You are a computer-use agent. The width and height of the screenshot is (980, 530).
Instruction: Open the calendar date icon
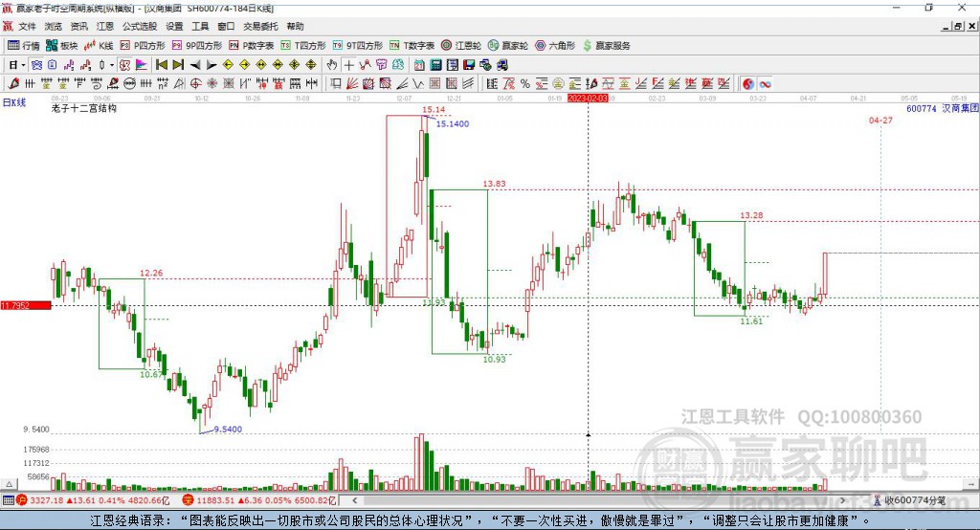pyautogui.click(x=419, y=65)
